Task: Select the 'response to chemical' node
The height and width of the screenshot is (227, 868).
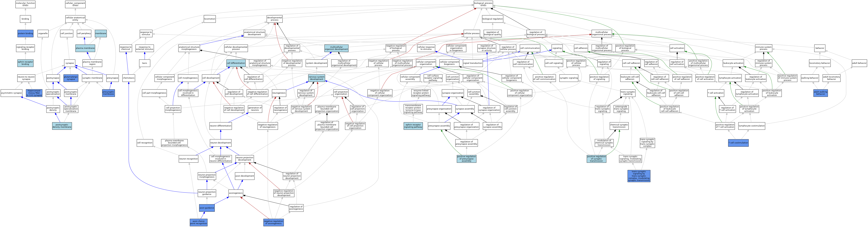Action: click(x=125, y=48)
